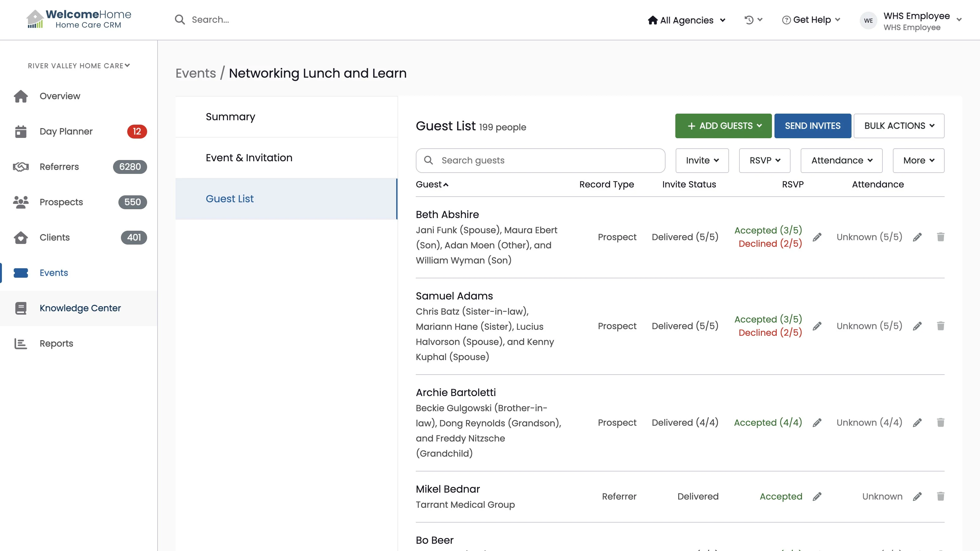The width and height of the screenshot is (980, 551).
Task: Go back to Events breadcrumb link
Action: click(x=195, y=73)
